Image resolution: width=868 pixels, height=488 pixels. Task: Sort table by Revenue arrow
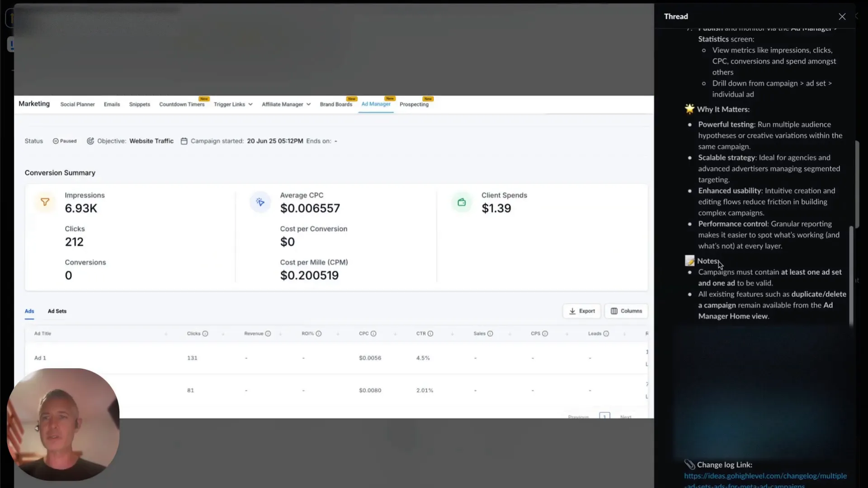click(x=280, y=334)
